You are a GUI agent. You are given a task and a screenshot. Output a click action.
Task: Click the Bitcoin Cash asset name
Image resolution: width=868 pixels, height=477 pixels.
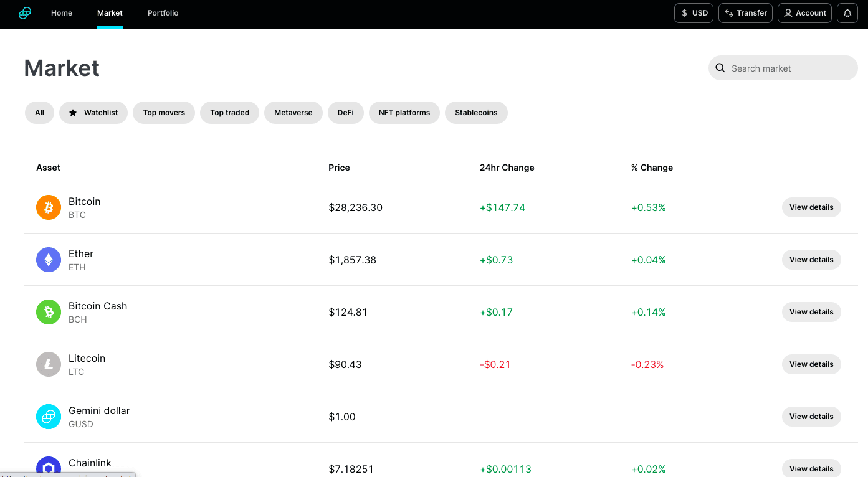[98, 306]
